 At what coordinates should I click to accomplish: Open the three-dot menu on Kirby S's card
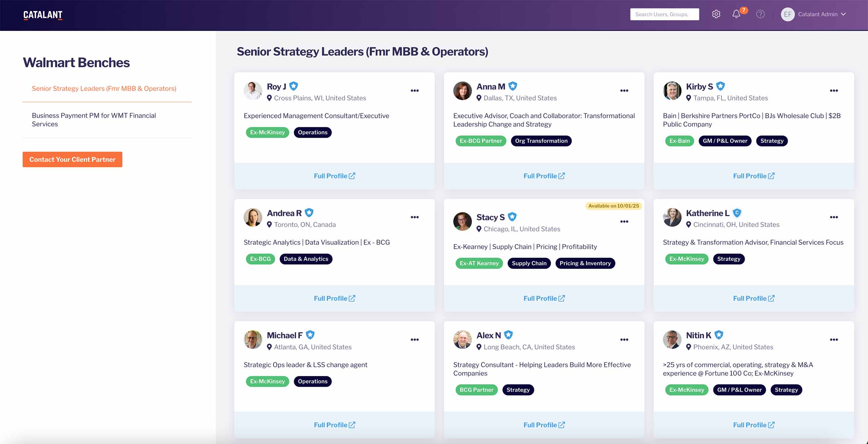(834, 91)
